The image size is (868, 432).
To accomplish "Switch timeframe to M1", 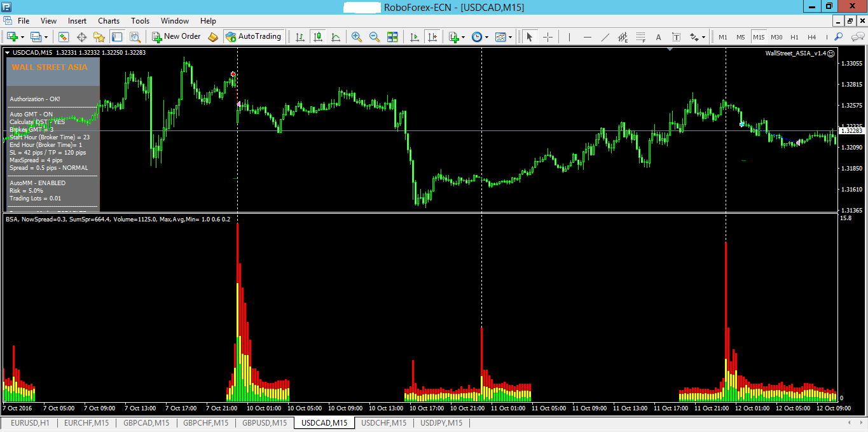I will point(723,37).
